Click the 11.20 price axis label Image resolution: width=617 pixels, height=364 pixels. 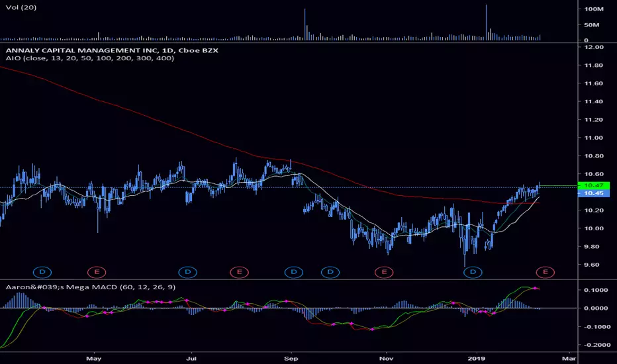point(594,120)
